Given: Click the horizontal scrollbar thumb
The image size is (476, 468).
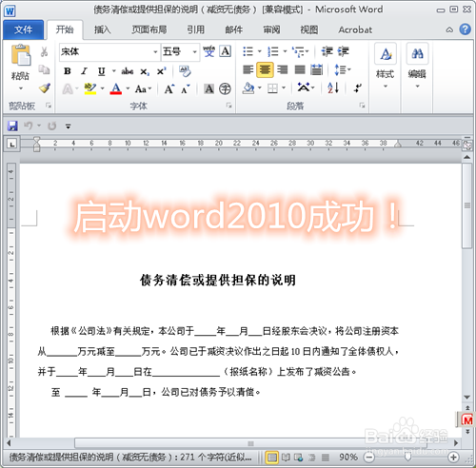Looking at the screenshot, I should pos(250,443).
